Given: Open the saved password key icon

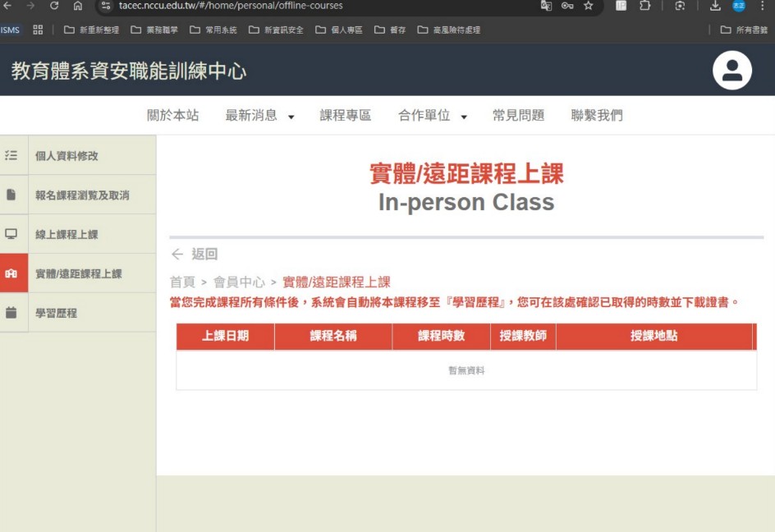Looking at the screenshot, I should click(x=567, y=6).
